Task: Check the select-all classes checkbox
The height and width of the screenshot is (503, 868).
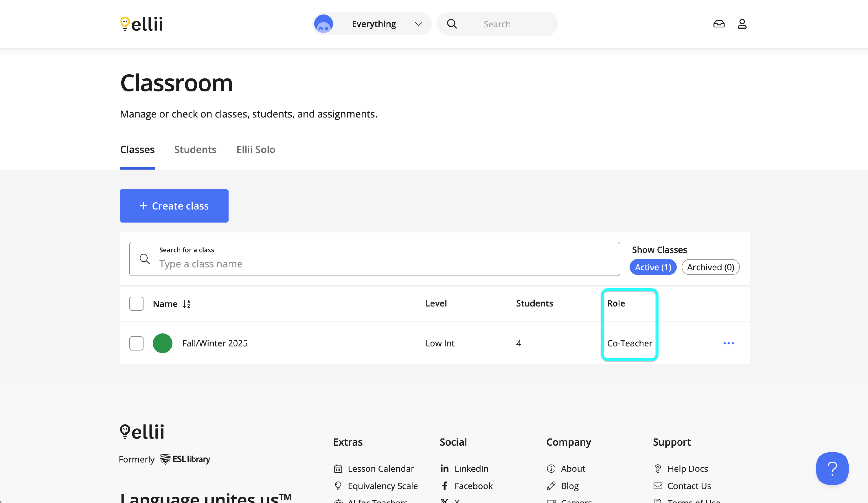Action: 136,304
